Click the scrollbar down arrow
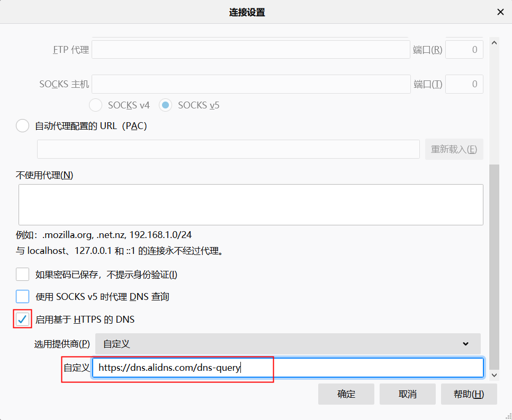512x420 pixels. [x=494, y=375]
